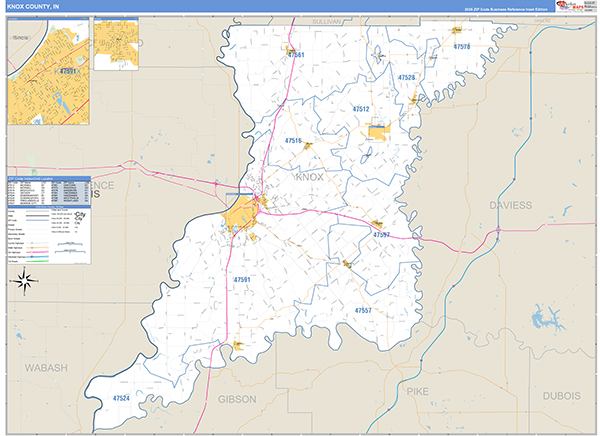Click ZIP code label 47578
This screenshot has height=436, width=600.
462,47
